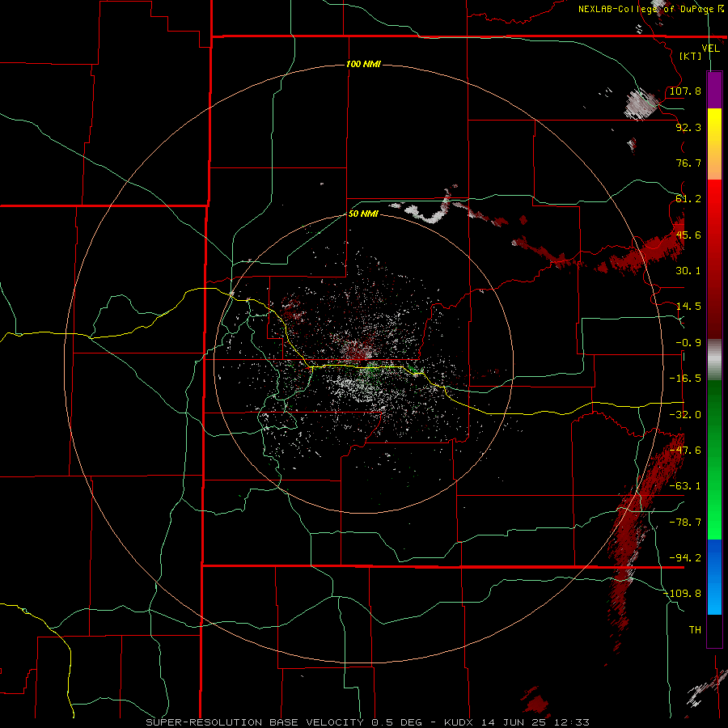Click the 92.3 velocity scale value
This screenshot has height=728, width=728.
coord(688,127)
